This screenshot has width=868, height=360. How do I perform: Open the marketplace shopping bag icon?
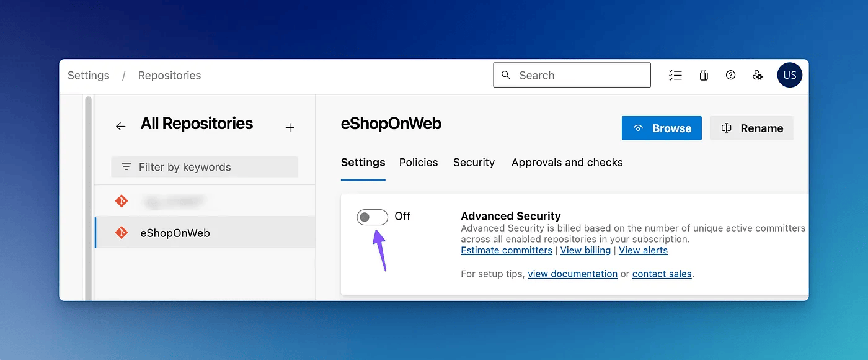[x=704, y=75]
